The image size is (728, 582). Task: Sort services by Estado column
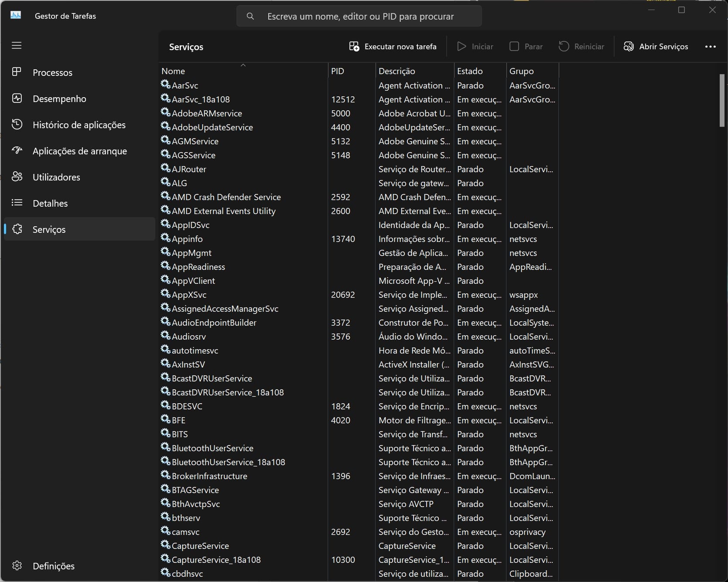tap(470, 71)
